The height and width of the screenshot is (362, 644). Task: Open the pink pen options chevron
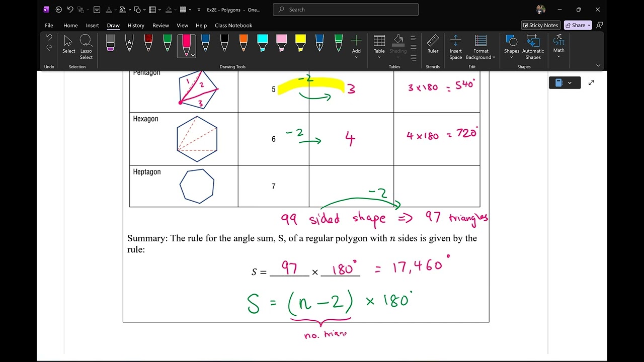coord(193,55)
